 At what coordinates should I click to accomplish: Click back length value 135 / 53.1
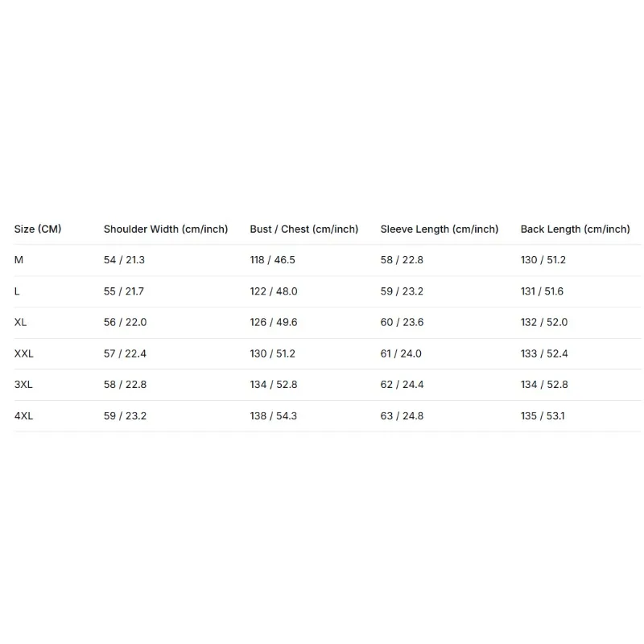tap(543, 415)
